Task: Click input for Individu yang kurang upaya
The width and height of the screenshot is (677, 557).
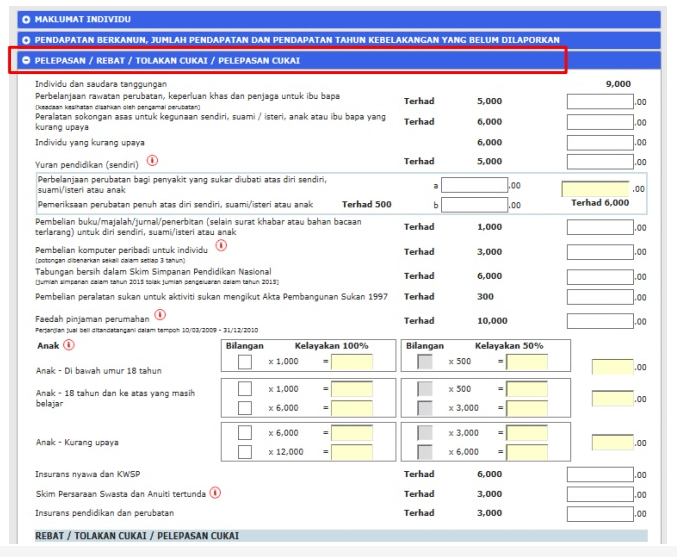Action: click(600, 142)
